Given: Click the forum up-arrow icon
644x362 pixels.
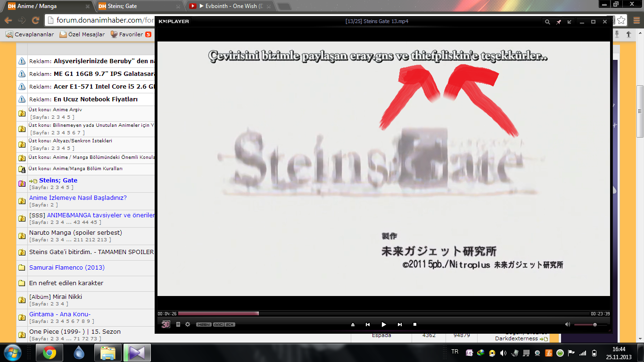Looking at the screenshot, I should pyautogui.click(x=628, y=34).
